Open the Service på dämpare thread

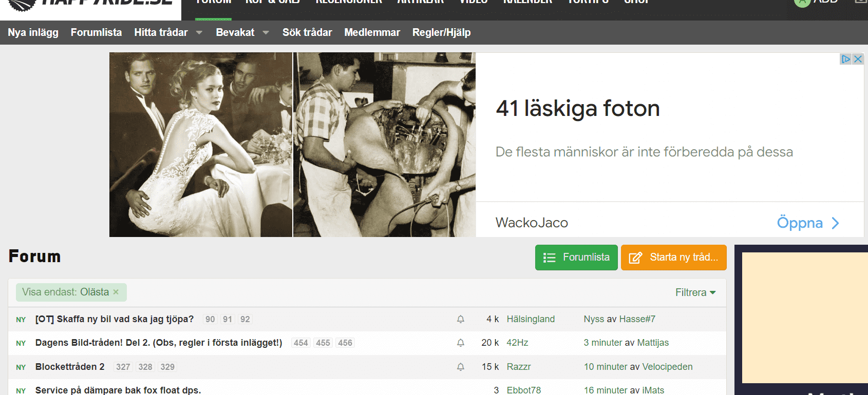[118, 390]
